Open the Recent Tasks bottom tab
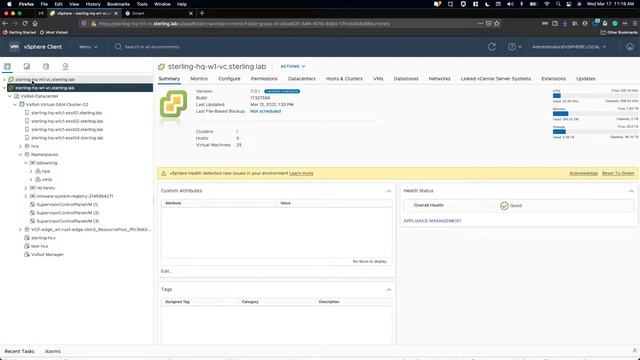Image resolution: width=640 pixels, height=360 pixels. [x=19, y=351]
